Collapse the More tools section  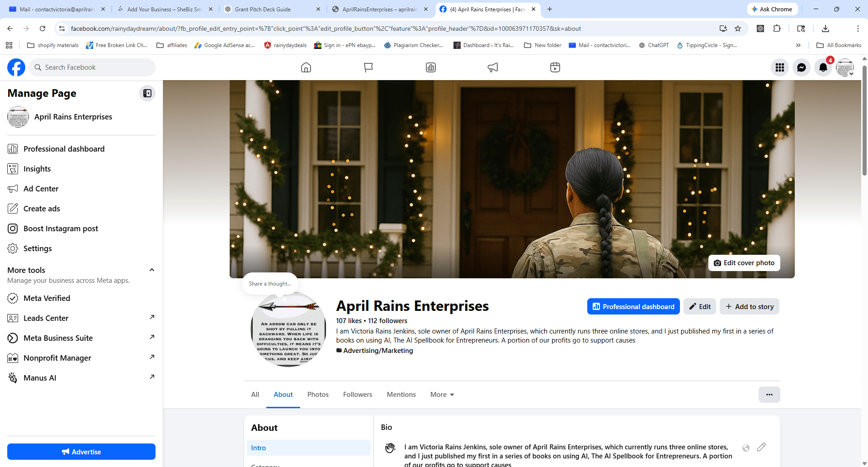tap(152, 270)
